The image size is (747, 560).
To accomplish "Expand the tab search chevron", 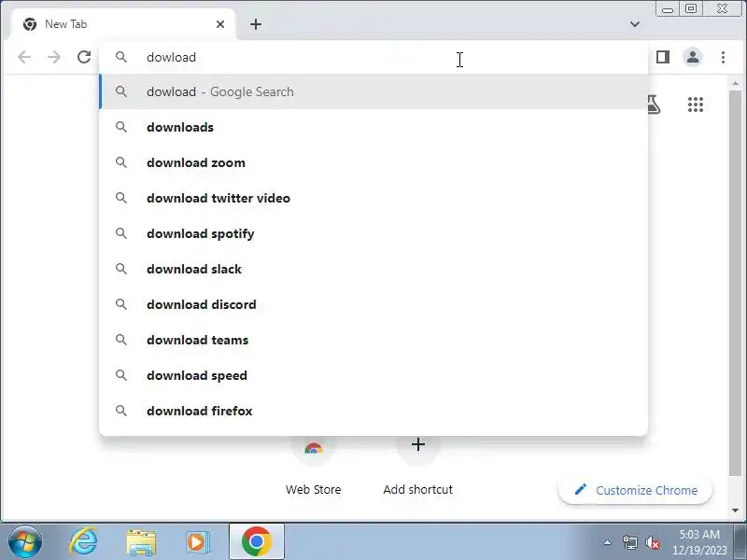I will pos(635,24).
